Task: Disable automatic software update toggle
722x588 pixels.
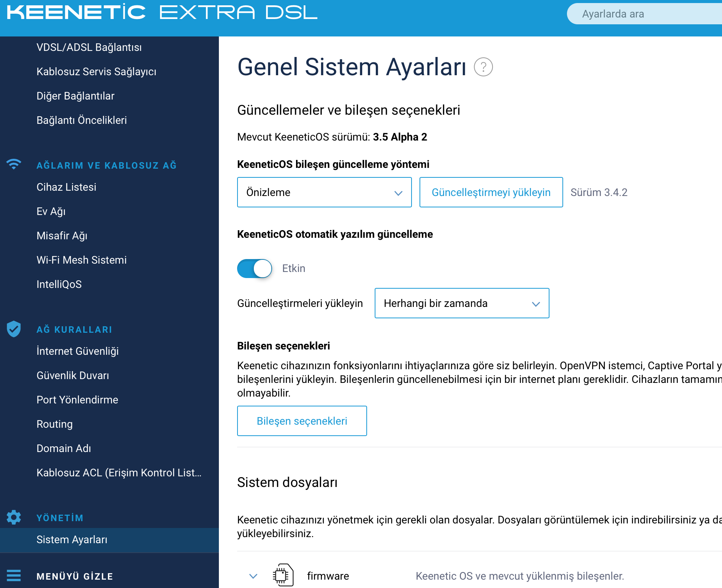Action: (255, 269)
